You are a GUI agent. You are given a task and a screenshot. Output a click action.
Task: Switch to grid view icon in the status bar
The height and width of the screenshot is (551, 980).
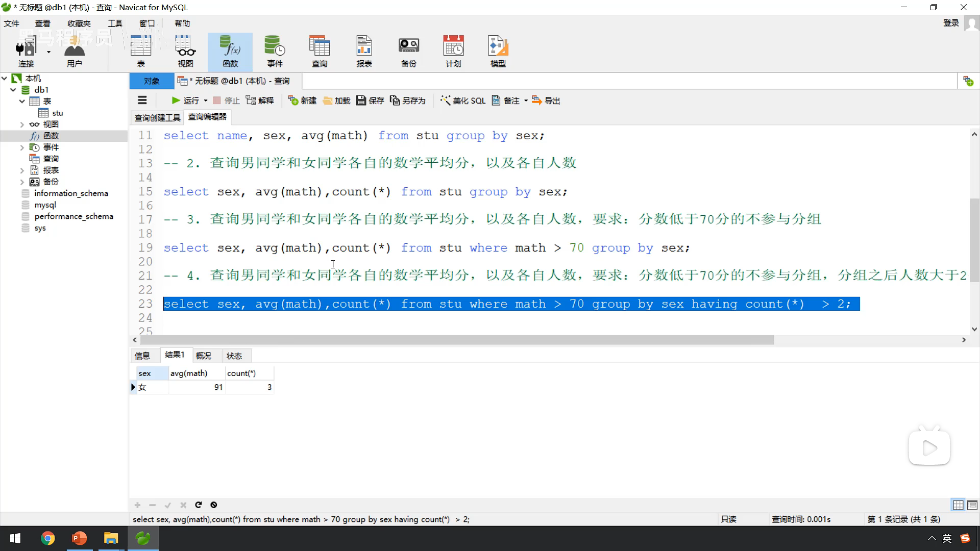pyautogui.click(x=958, y=505)
